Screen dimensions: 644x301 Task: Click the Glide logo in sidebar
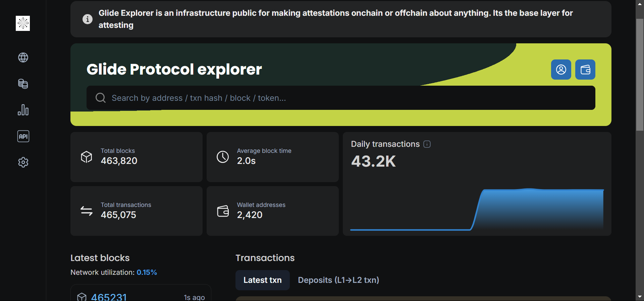23,23
